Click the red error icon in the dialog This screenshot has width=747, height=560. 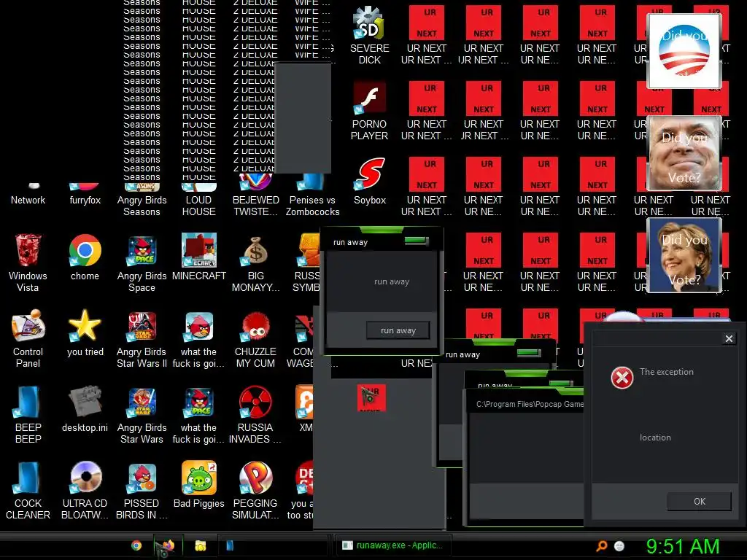pyautogui.click(x=622, y=378)
